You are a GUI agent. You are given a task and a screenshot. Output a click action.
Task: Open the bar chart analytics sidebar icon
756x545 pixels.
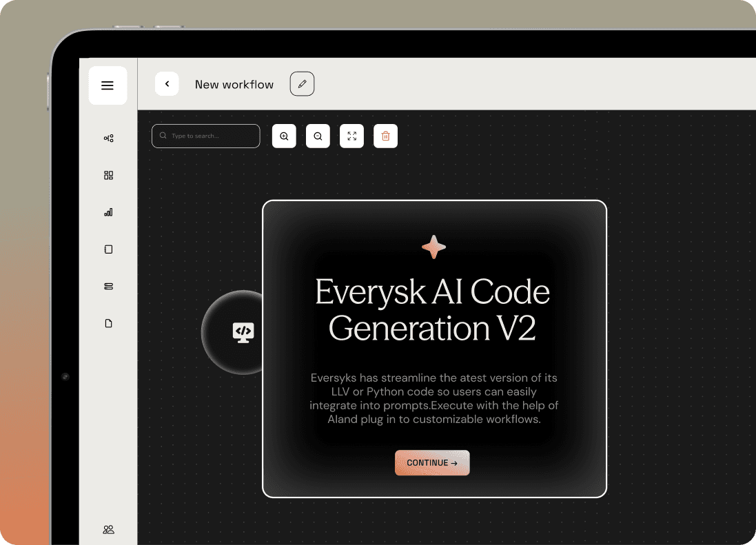coord(108,212)
